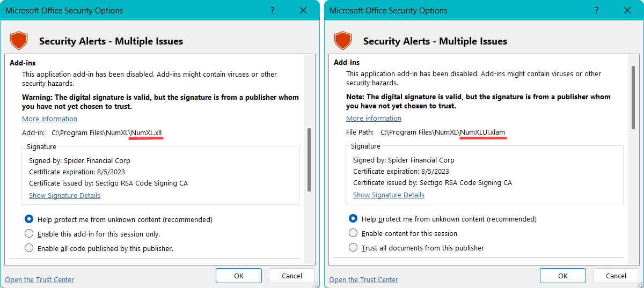Image resolution: width=644 pixels, height=288 pixels.
Task: Click the red shield icon in right dialog
Action: (343, 41)
